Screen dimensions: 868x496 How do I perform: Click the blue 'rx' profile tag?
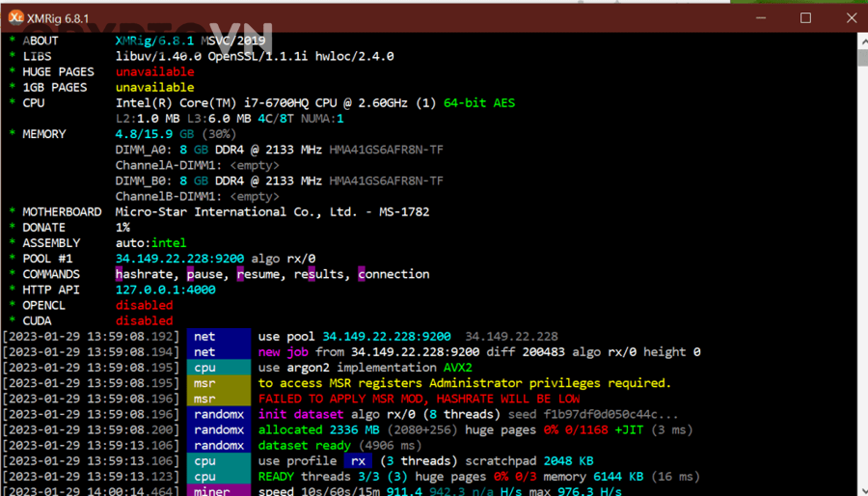click(x=358, y=460)
